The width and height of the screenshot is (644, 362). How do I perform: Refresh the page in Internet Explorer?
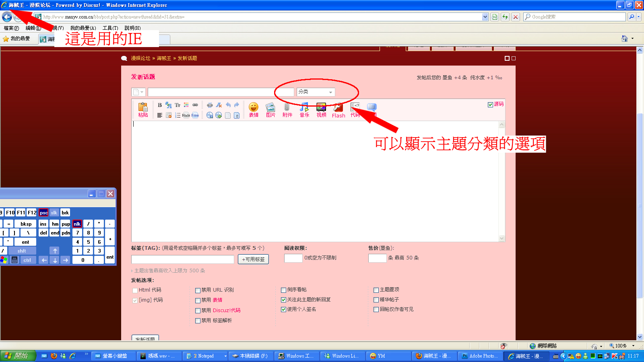pyautogui.click(x=505, y=17)
